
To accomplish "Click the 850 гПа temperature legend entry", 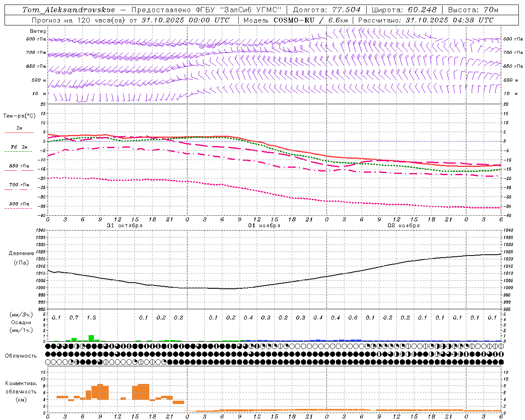I will click(19, 166).
